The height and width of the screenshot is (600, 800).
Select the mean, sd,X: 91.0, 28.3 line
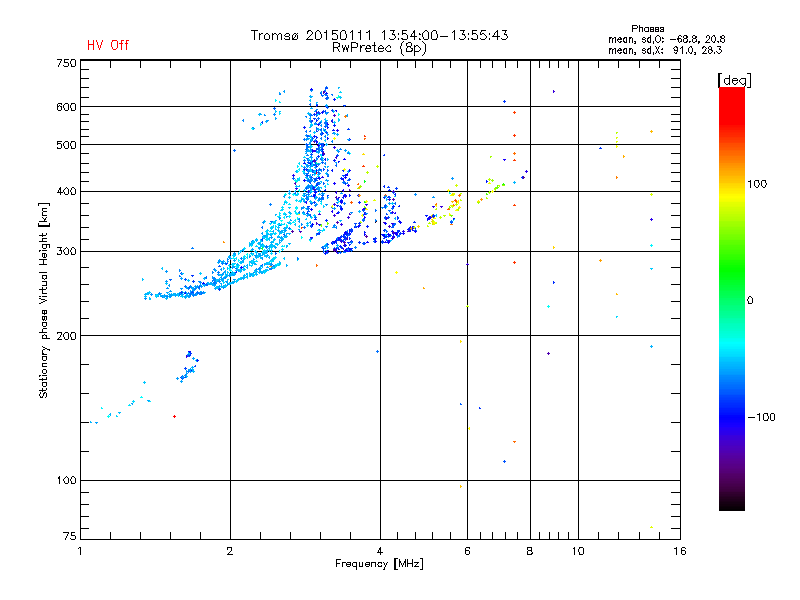tap(665, 50)
